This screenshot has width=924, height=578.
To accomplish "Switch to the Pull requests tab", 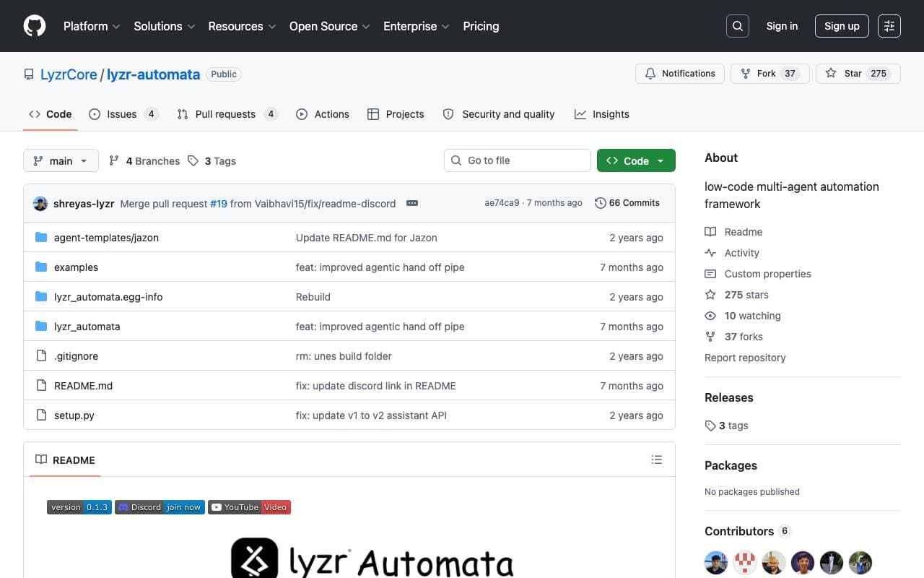I will [227, 114].
